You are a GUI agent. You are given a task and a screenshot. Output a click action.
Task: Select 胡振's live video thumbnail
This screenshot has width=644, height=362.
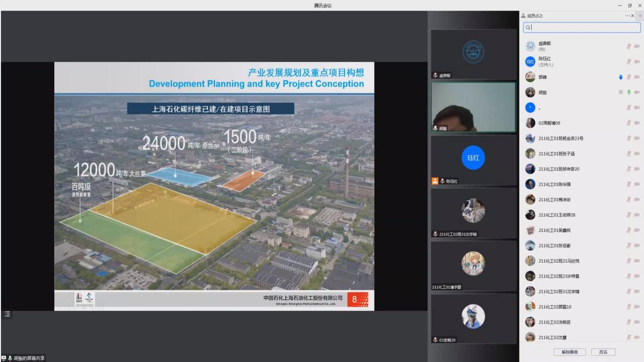point(473,107)
